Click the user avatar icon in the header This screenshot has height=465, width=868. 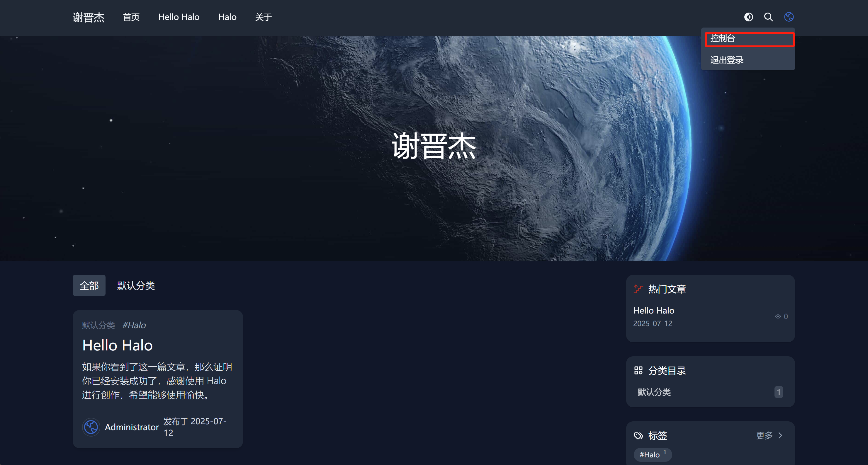click(789, 17)
